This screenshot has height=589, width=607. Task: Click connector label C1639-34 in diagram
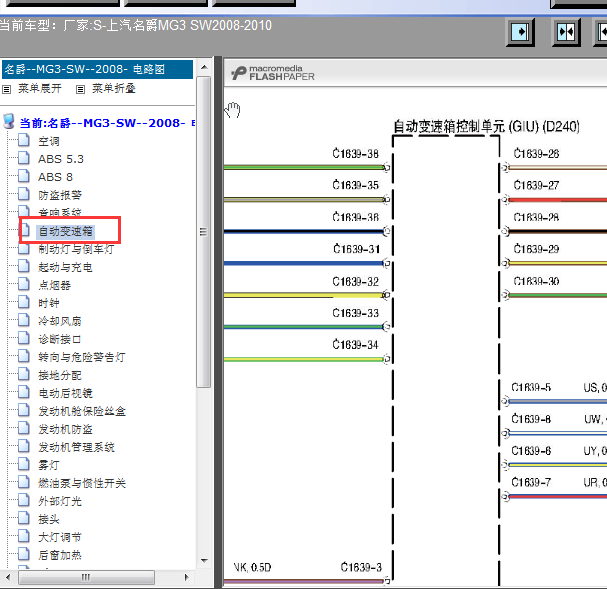(x=355, y=344)
